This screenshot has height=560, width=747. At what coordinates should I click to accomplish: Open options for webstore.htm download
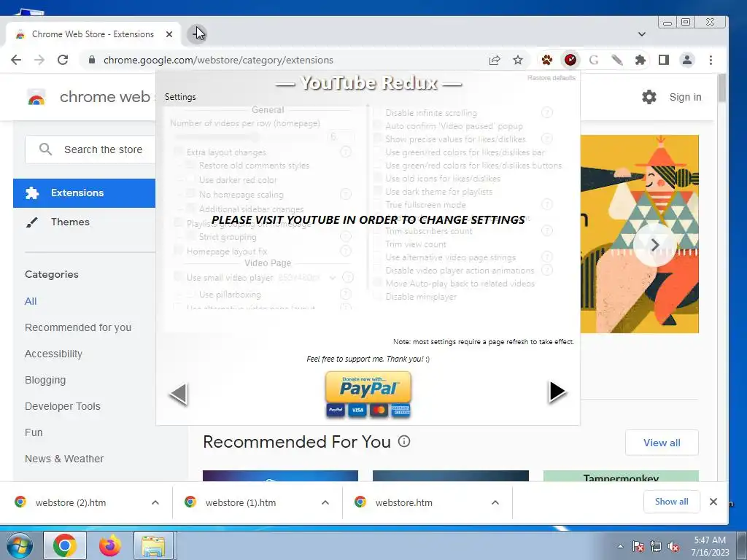[495, 502]
